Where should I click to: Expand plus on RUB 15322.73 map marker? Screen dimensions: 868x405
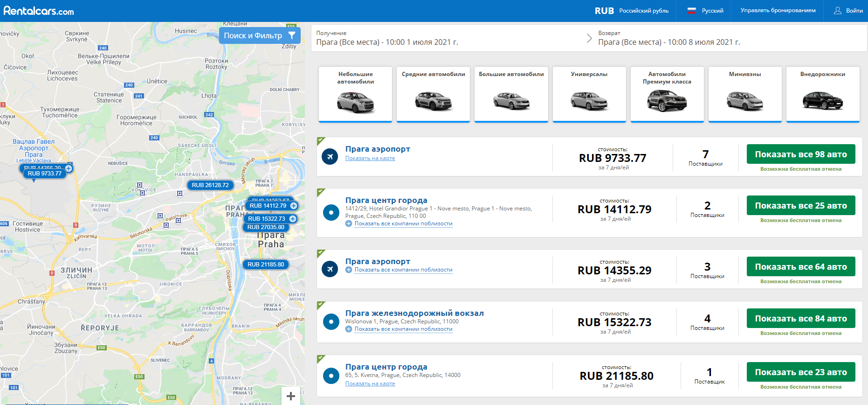293,219
